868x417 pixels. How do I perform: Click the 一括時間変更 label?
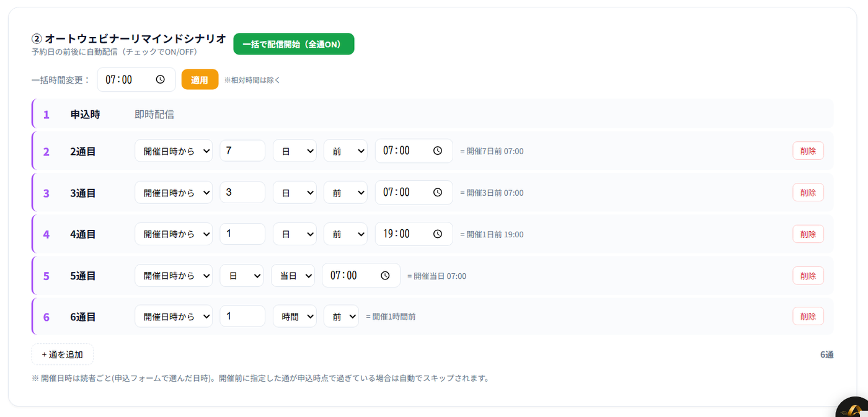(61, 80)
